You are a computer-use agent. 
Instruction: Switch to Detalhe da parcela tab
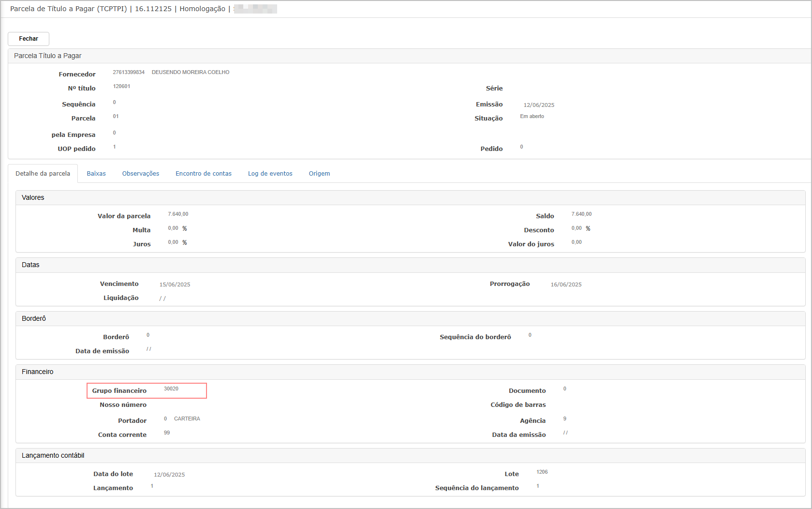(x=43, y=174)
